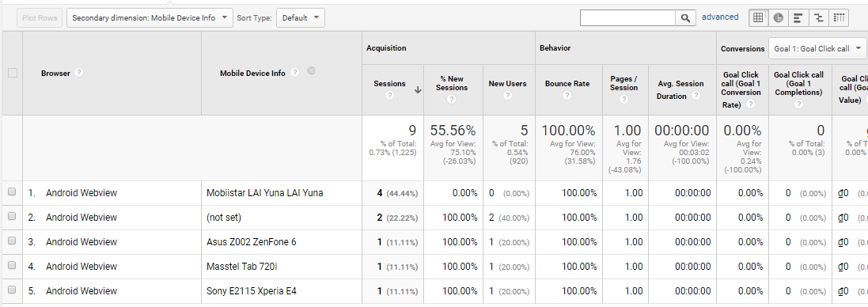Open Sort Type Default dropdown
The height and width of the screenshot is (307, 868).
pyautogui.click(x=301, y=17)
